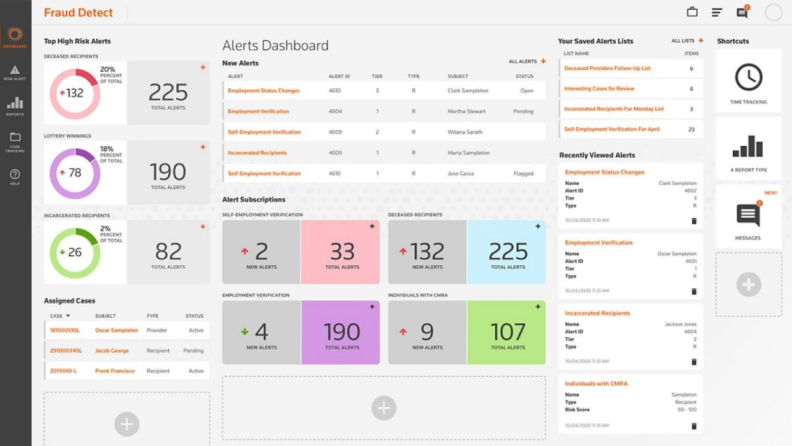The image size is (792, 446).
Task: Open the Help sidebar icon
Action: click(15, 176)
